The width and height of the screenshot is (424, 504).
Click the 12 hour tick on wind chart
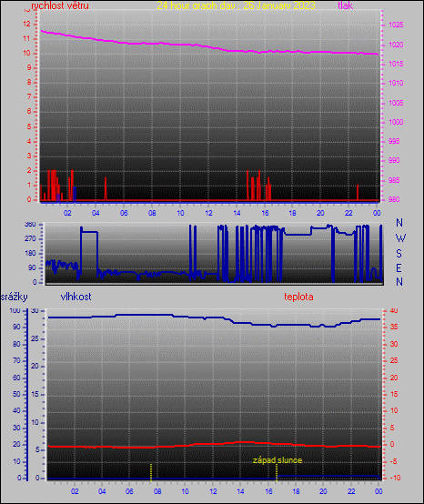(208, 213)
